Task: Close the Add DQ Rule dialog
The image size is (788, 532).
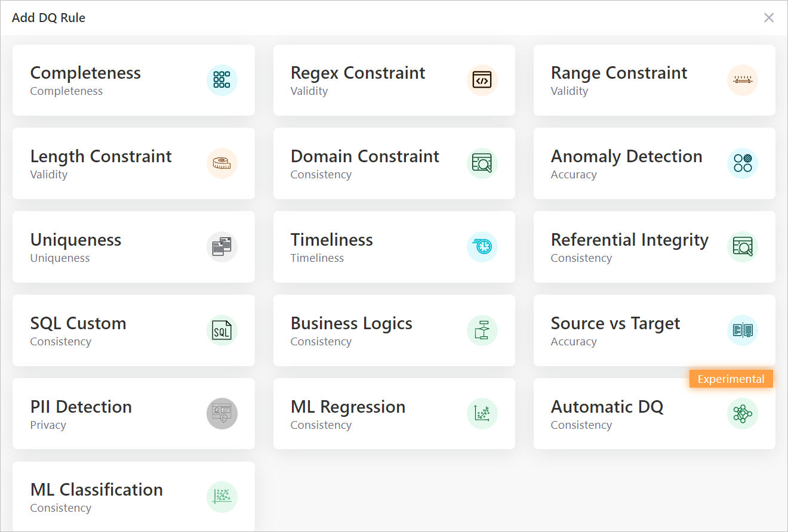Action: [769, 17]
